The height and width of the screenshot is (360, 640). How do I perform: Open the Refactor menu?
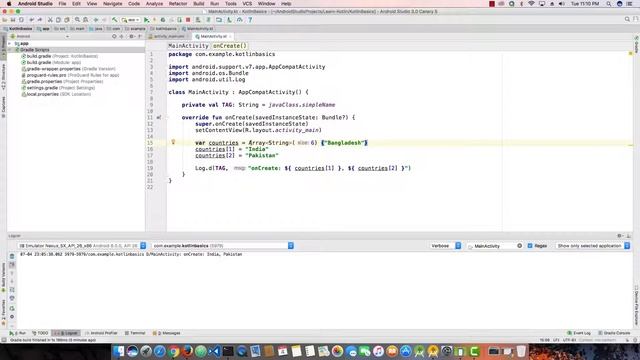(x=178, y=4)
